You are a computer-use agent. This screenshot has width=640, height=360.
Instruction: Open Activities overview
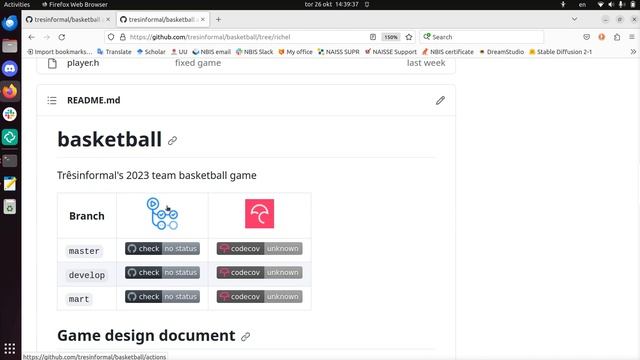(x=17, y=4)
